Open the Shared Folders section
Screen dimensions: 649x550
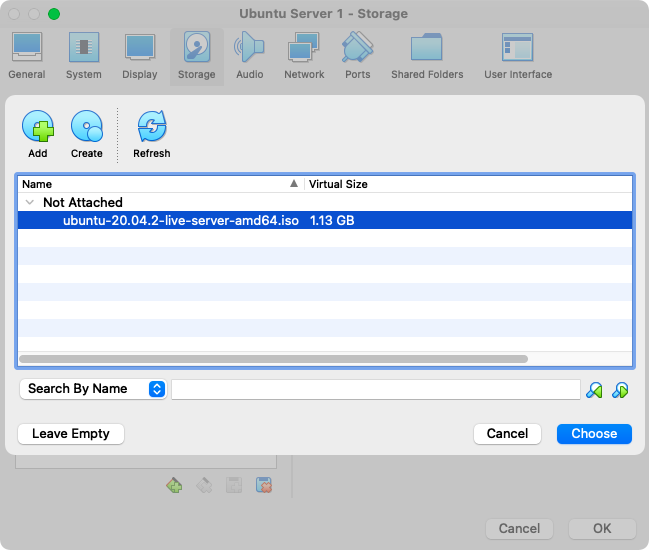[x=427, y=55]
